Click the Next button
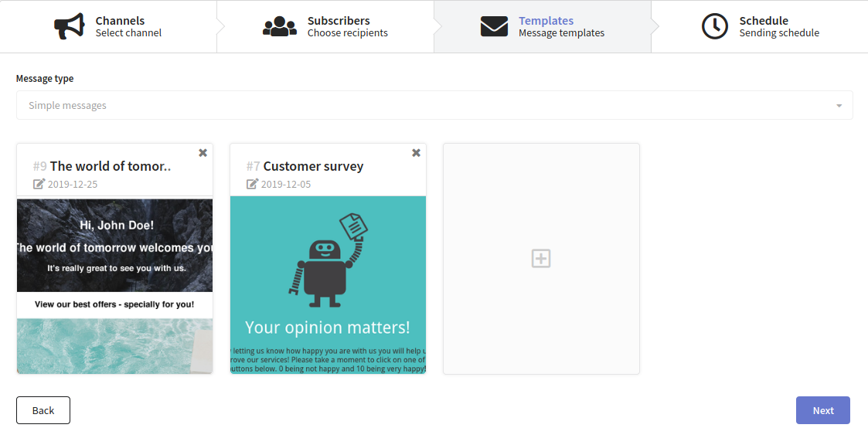This screenshot has width=868, height=445. pos(823,410)
